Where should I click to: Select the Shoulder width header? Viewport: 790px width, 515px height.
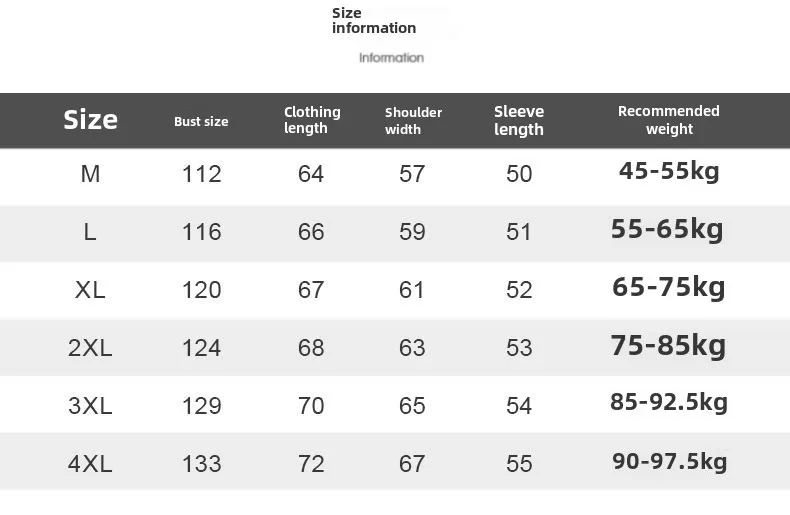(x=413, y=120)
